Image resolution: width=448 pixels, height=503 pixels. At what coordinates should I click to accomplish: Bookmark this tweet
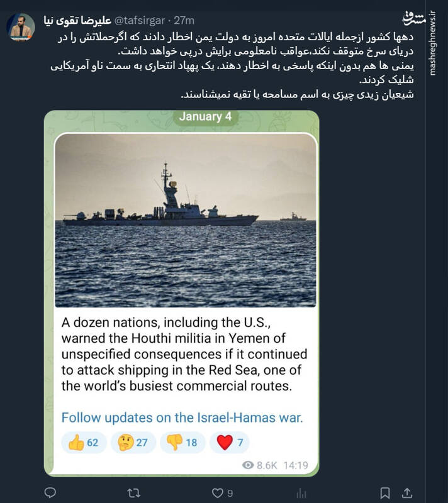point(385,492)
